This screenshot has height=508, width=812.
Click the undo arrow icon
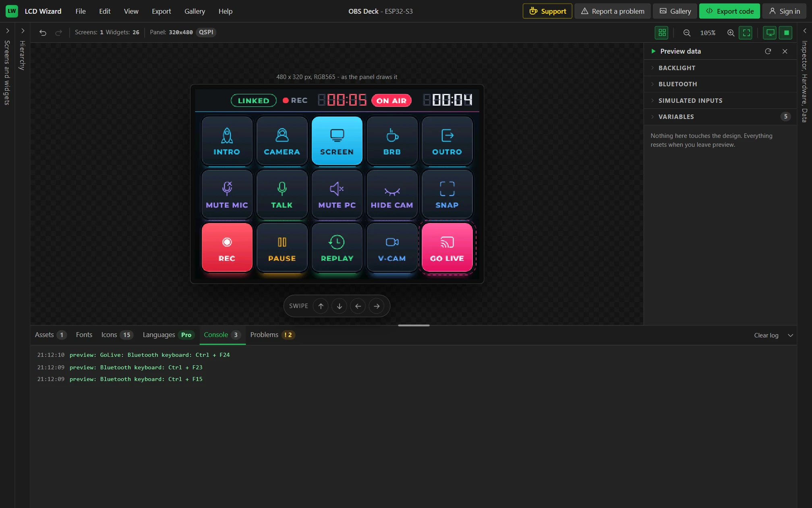point(43,32)
